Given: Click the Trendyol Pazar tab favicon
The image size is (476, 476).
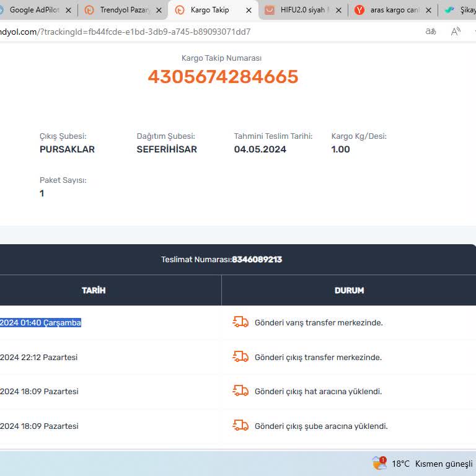Looking at the screenshot, I should click(x=89, y=10).
